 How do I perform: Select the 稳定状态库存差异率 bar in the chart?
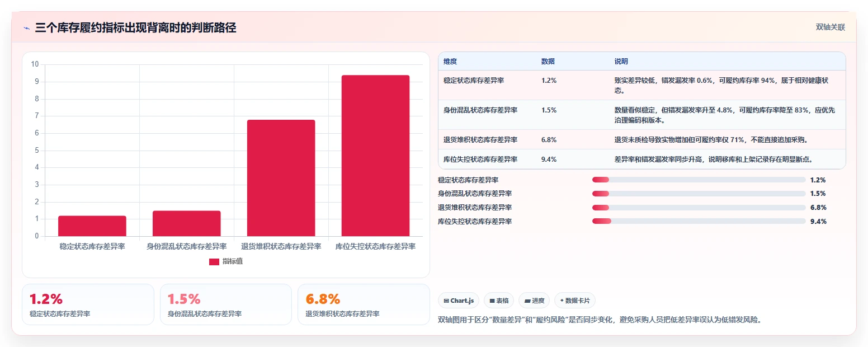pyautogui.click(x=92, y=226)
